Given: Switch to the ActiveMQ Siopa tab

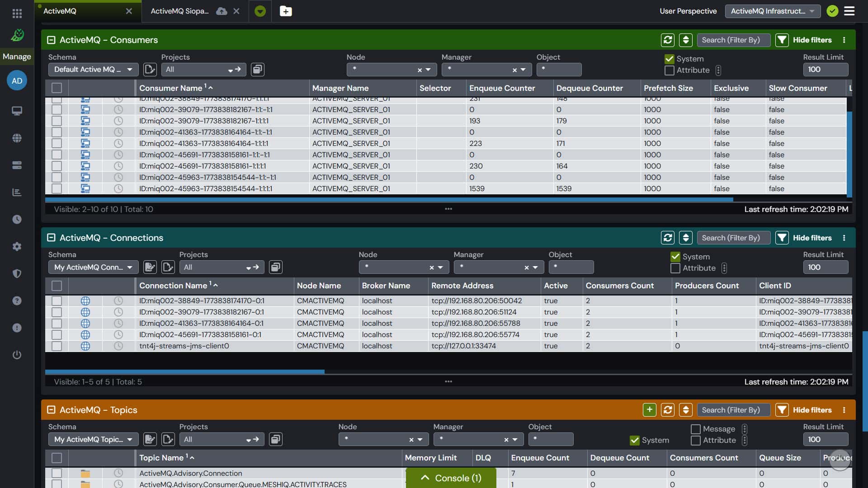Looking at the screenshot, I should click(181, 11).
